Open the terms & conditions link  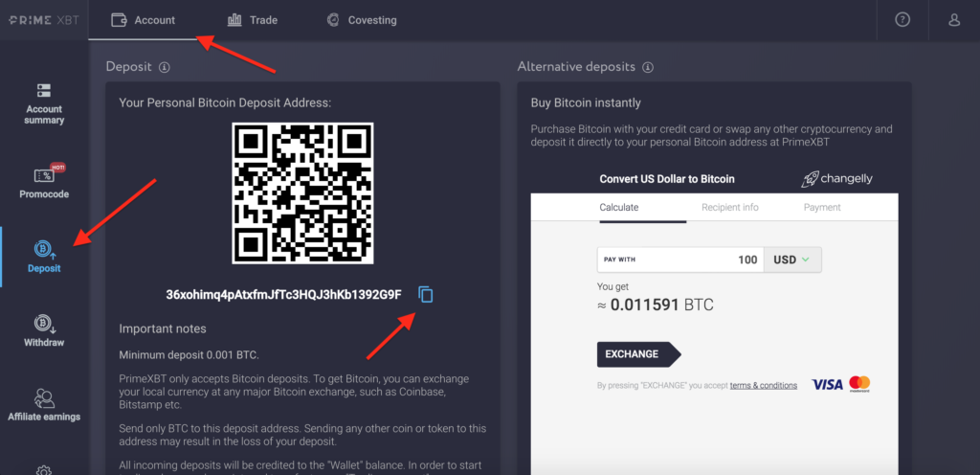click(x=763, y=386)
